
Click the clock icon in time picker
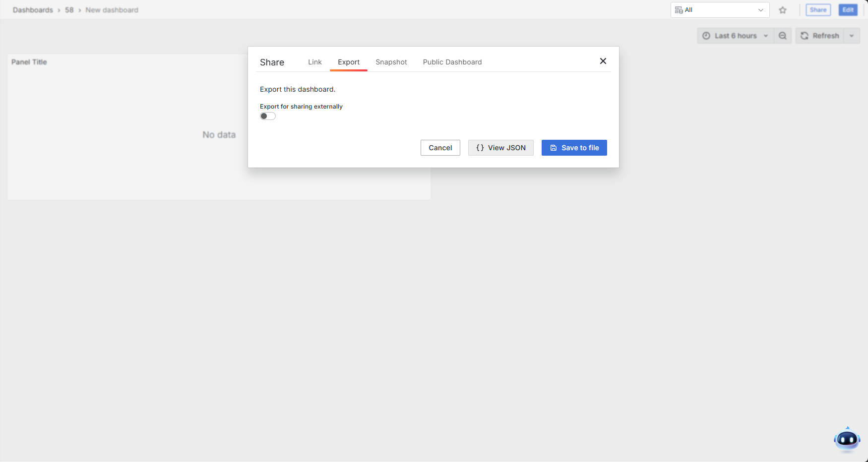pos(706,36)
